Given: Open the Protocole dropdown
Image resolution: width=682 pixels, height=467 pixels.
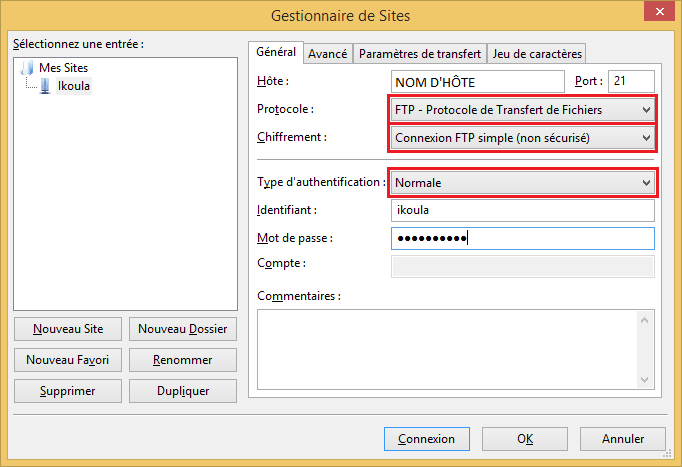Looking at the screenshot, I should [x=522, y=110].
